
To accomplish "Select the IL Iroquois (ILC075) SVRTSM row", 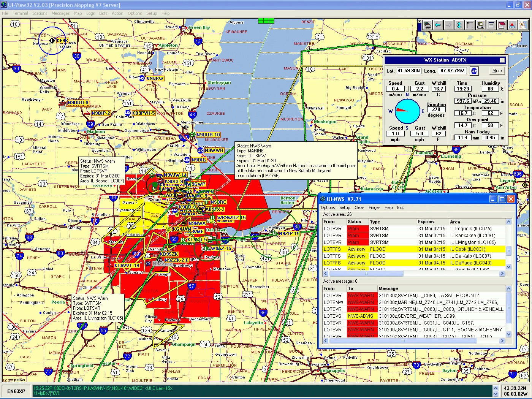I will [x=413, y=229].
